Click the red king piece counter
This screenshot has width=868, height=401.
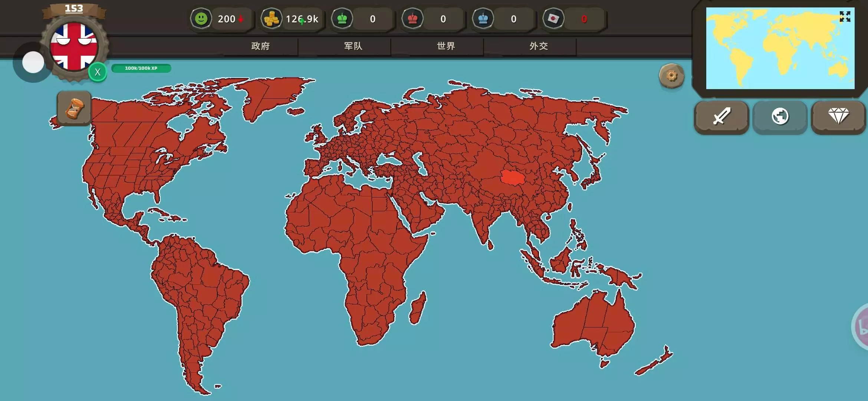412,19
